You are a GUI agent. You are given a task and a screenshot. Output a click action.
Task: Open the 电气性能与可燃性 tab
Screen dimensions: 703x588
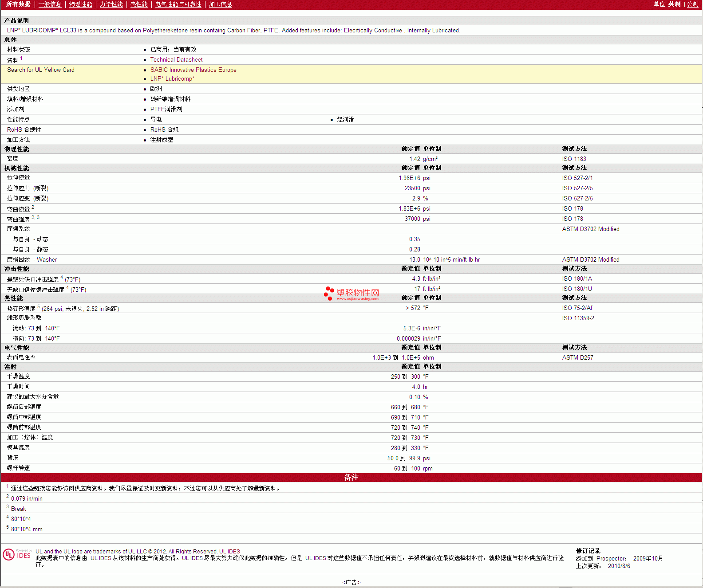178,4
